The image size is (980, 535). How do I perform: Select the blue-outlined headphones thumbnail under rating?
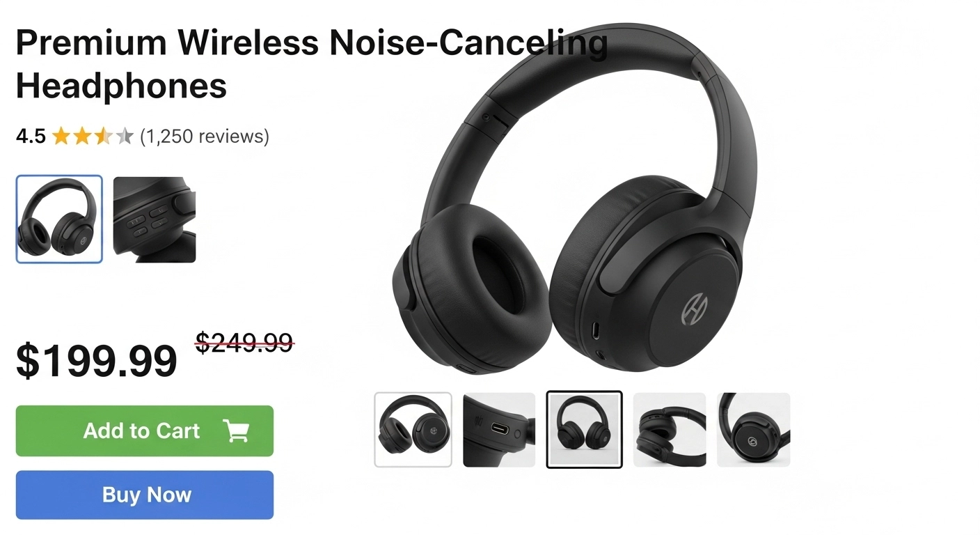point(59,219)
